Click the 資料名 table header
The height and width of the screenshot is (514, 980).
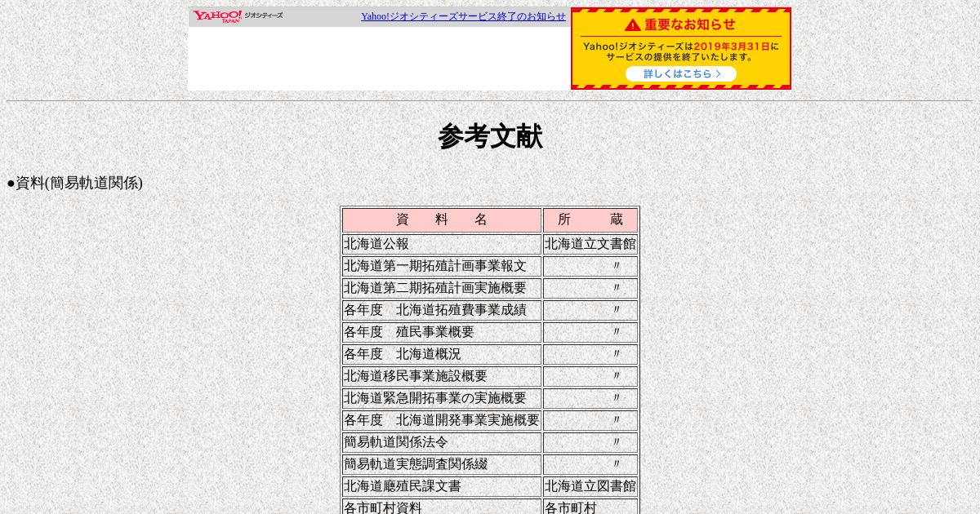click(442, 219)
